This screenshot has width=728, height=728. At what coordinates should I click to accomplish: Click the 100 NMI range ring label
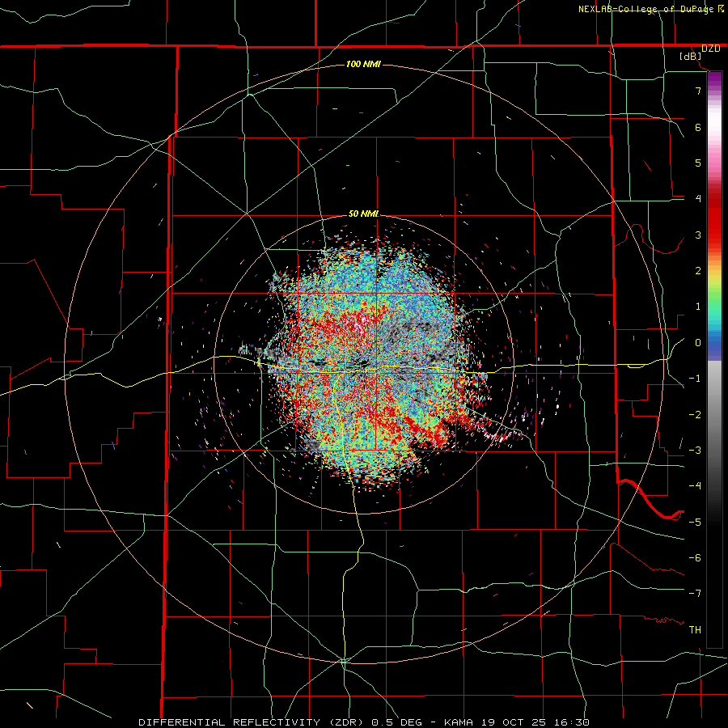pos(363,64)
